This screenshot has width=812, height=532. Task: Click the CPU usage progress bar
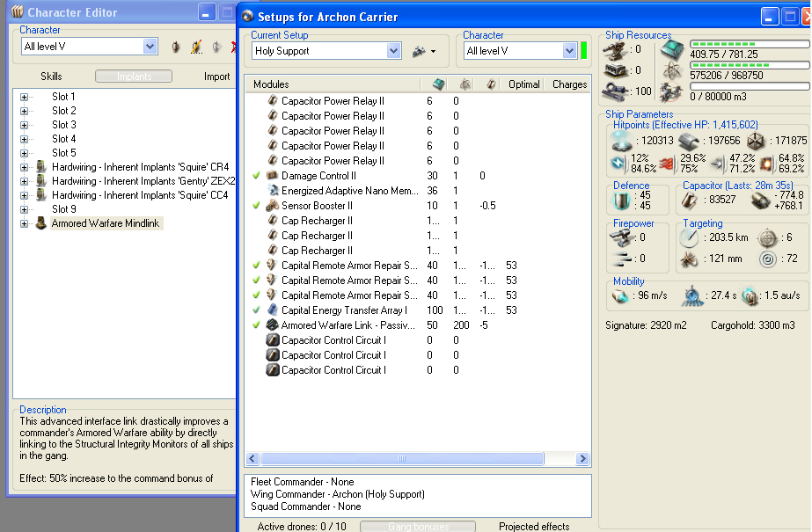pyautogui.click(x=750, y=44)
